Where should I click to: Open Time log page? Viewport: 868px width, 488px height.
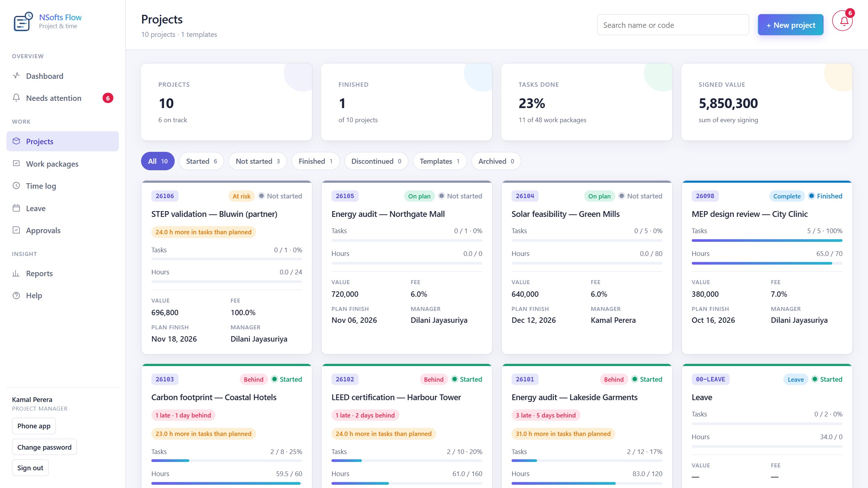point(63,186)
